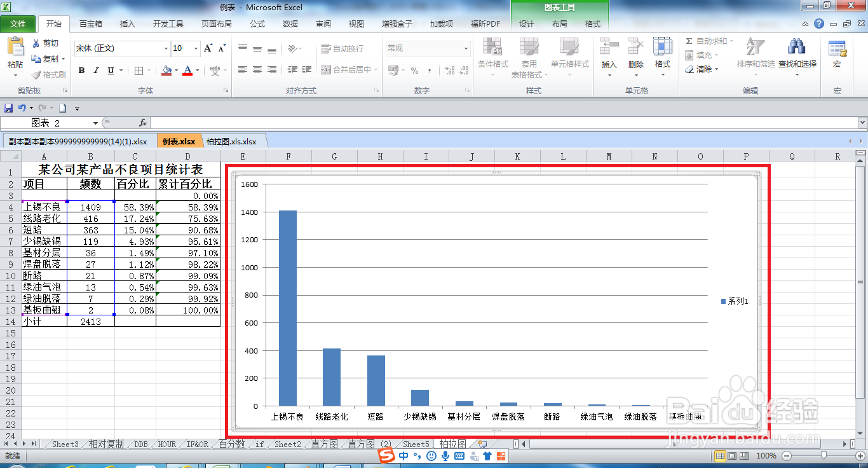Open the font size dropdown
Viewport: 868px width, 468px height.
point(198,48)
